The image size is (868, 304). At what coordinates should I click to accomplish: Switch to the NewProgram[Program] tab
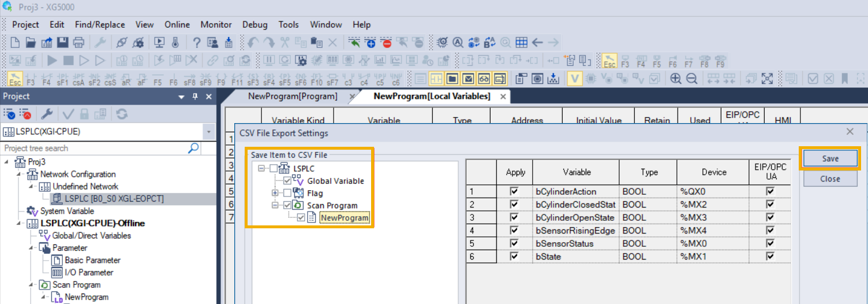tap(292, 96)
